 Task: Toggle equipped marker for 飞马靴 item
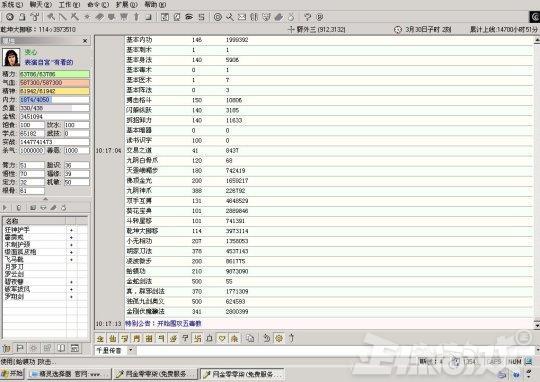coord(71,259)
